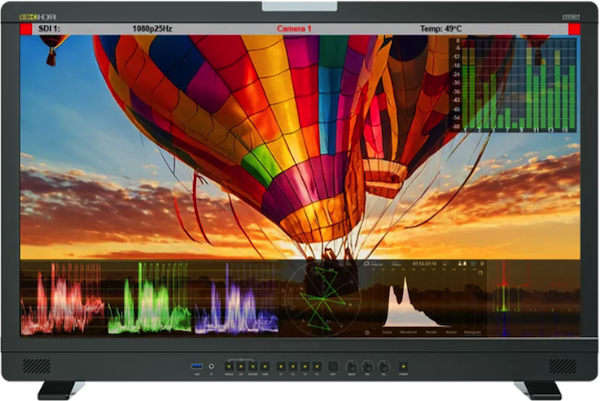Push the POWER button on the front panel
Screen dimensions: 600x401
point(403,367)
